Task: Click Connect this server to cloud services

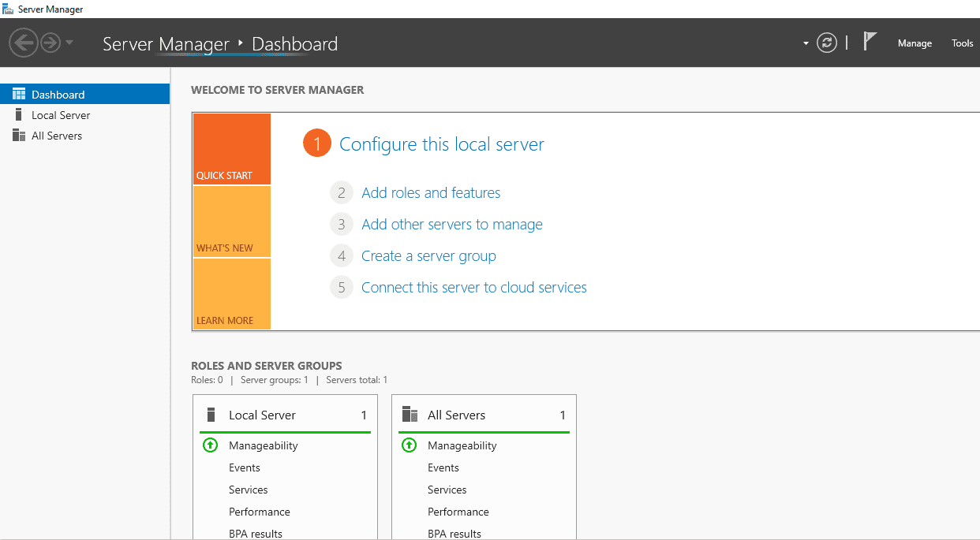Action: pyautogui.click(x=473, y=288)
